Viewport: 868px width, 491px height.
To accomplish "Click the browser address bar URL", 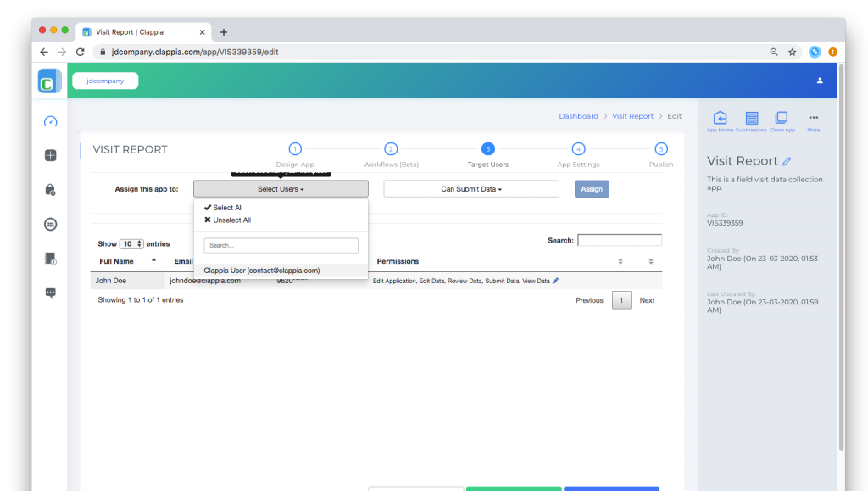I will pyautogui.click(x=195, y=52).
